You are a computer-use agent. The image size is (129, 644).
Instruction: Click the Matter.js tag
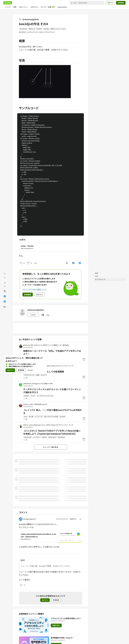click(x=32, y=29)
